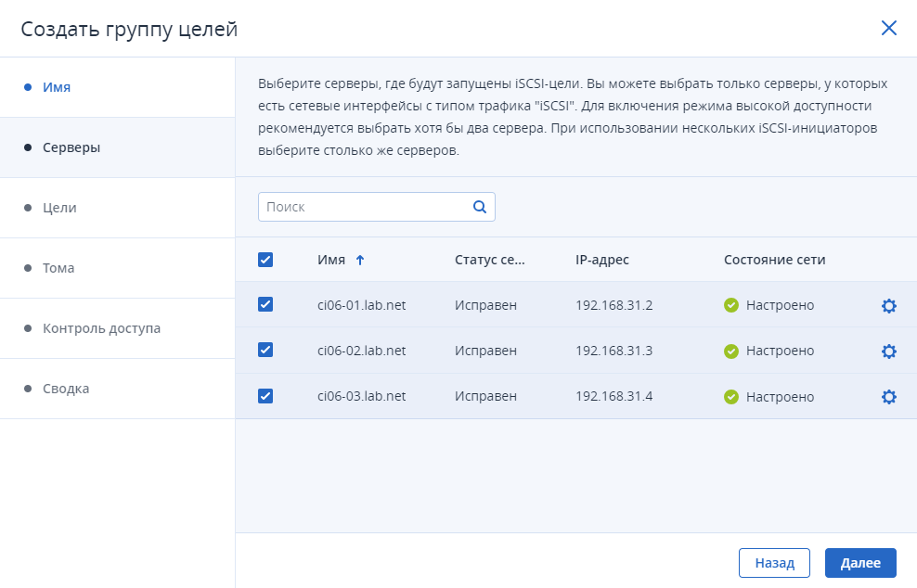Click Исправен status of ci06-03.lab.net
Image resolution: width=917 pixels, height=588 pixels.
click(486, 396)
